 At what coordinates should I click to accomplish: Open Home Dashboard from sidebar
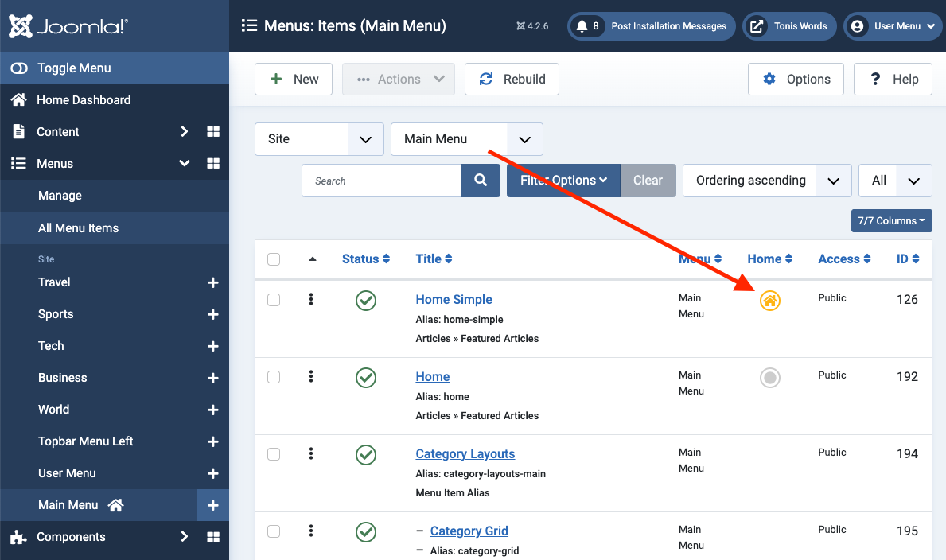pos(83,100)
